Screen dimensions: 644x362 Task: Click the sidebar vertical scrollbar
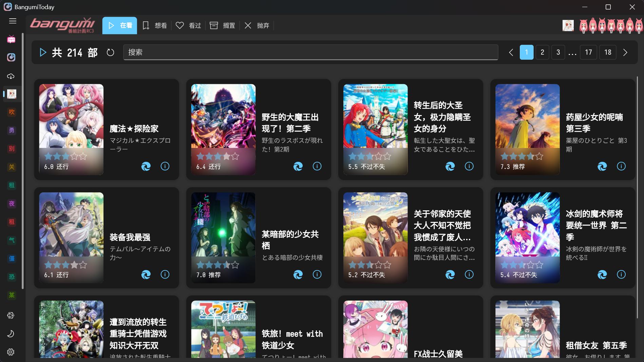[23, 161]
